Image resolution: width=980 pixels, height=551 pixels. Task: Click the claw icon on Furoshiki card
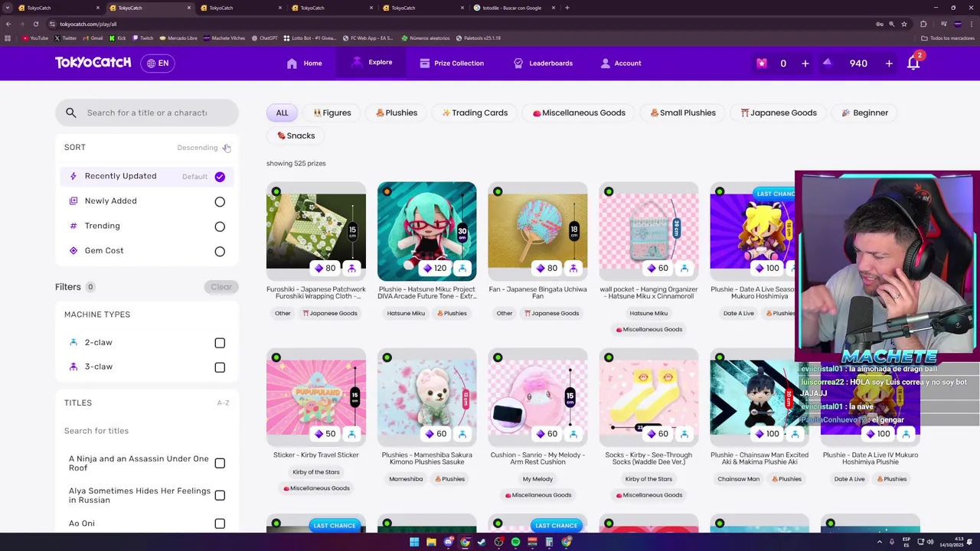click(x=351, y=269)
